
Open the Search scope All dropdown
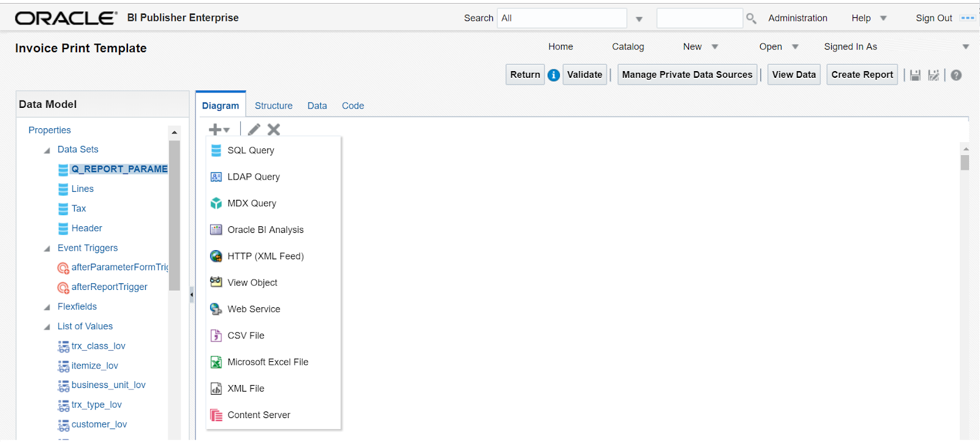(639, 19)
